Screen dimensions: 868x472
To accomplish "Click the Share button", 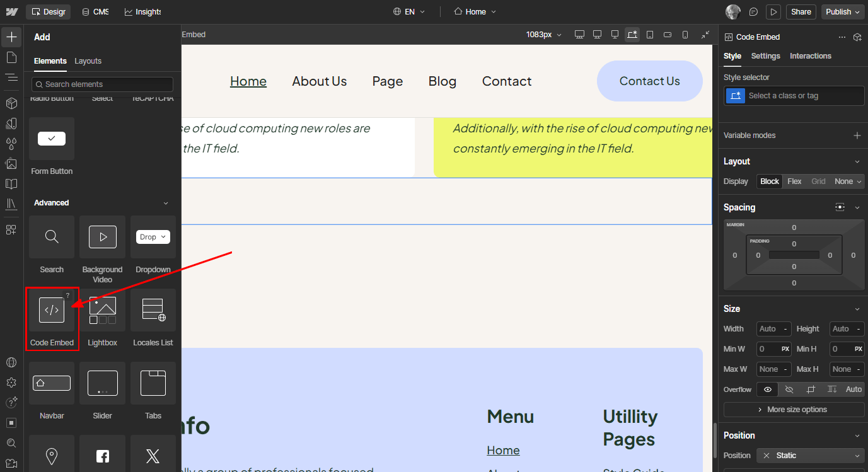I will click(x=801, y=11).
